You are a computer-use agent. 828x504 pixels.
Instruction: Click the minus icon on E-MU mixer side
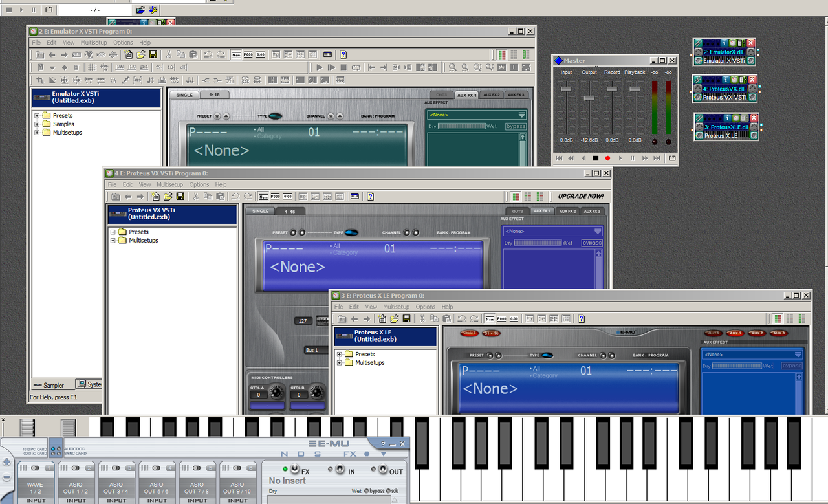[6, 477]
